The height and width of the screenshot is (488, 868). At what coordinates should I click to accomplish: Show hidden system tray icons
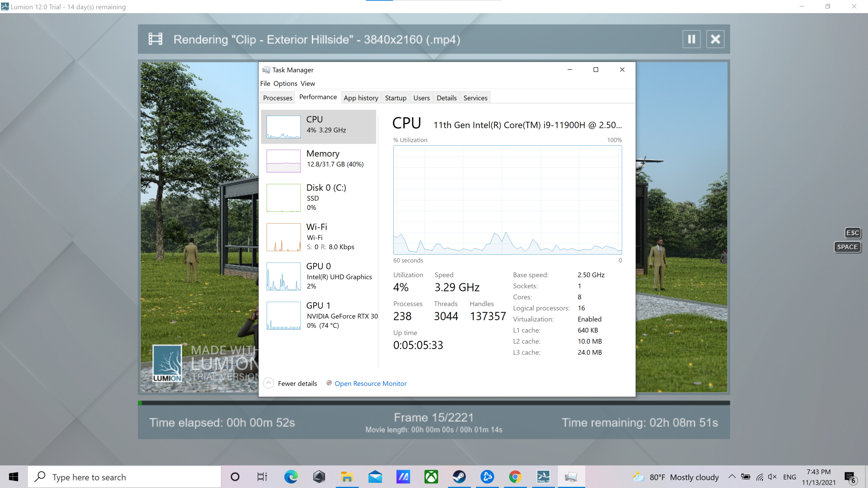tap(732, 477)
